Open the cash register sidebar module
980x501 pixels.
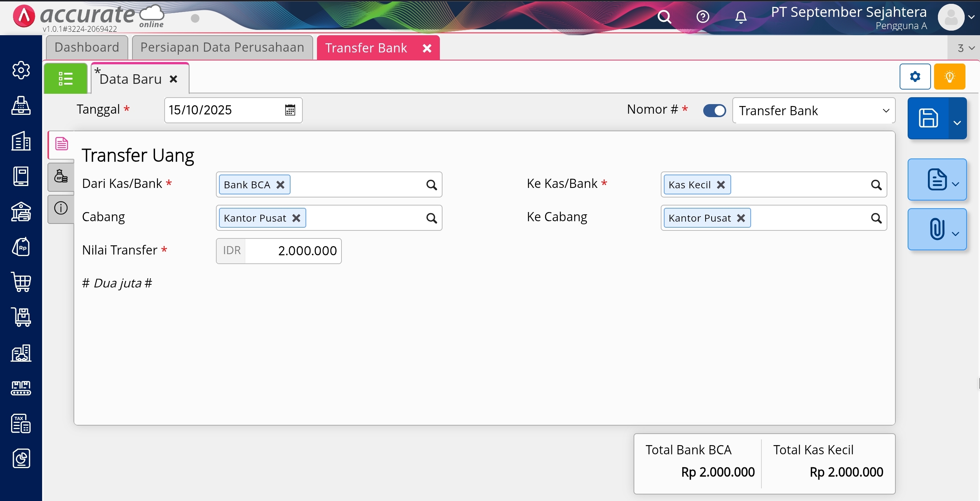[x=21, y=106]
